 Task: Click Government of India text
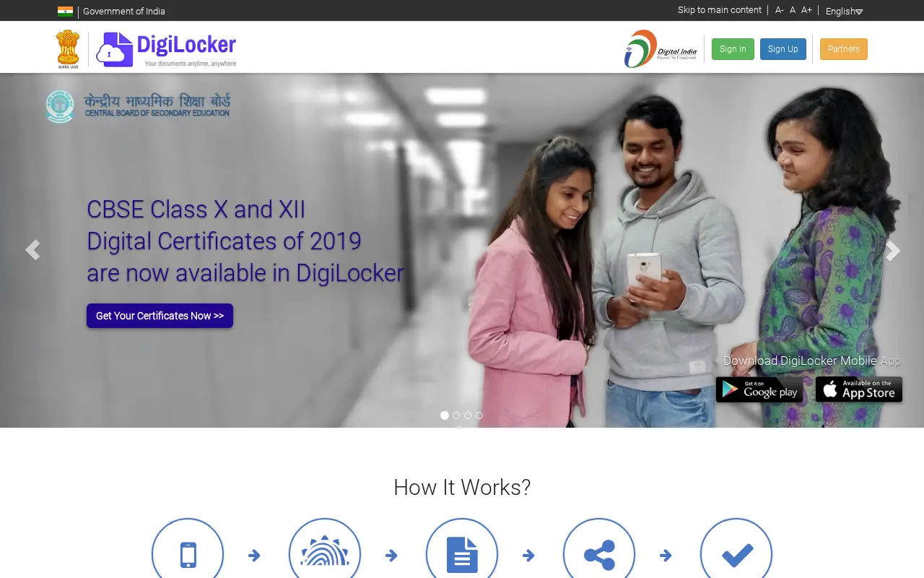click(124, 12)
